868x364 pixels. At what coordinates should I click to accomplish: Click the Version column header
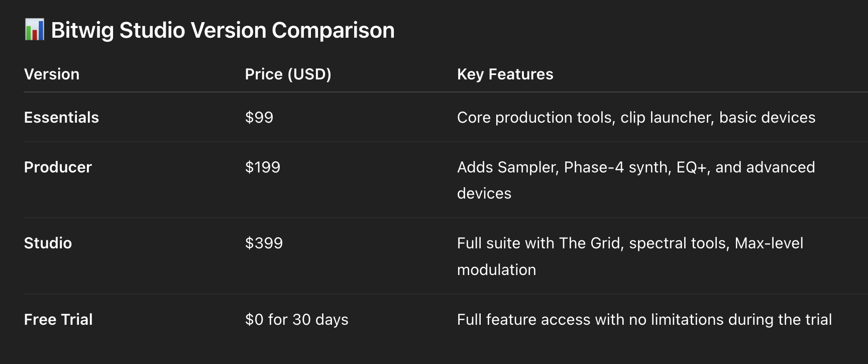[x=52, y=74]
